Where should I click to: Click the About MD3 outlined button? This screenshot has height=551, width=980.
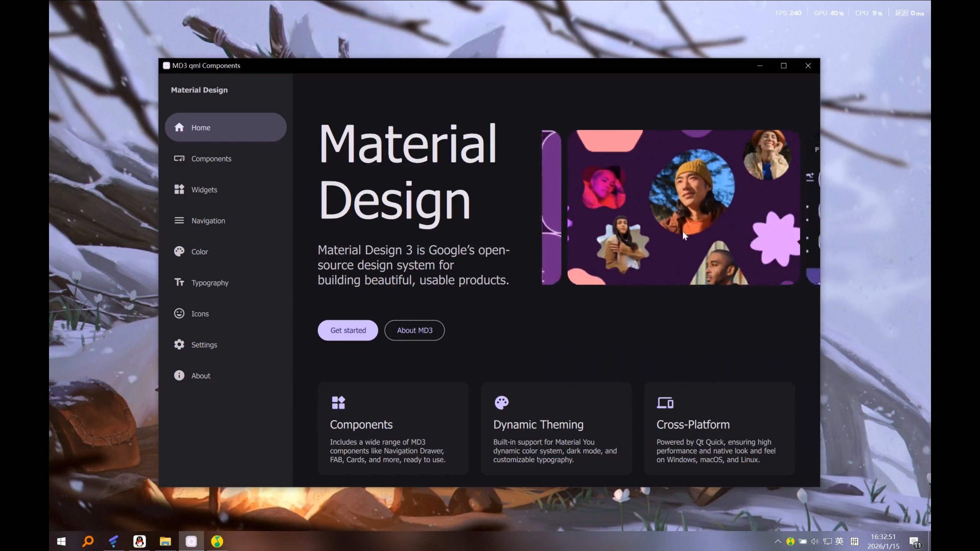(414, 330)
